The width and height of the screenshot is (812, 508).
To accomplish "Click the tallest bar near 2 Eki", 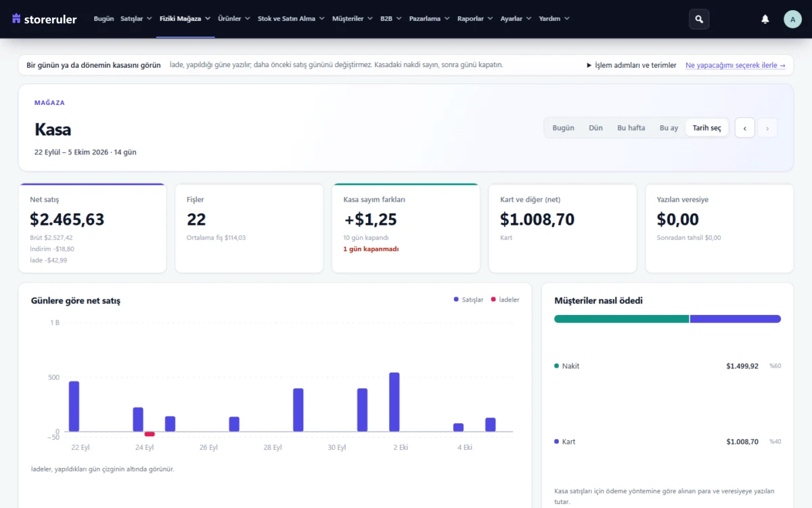I will point(394,402).
